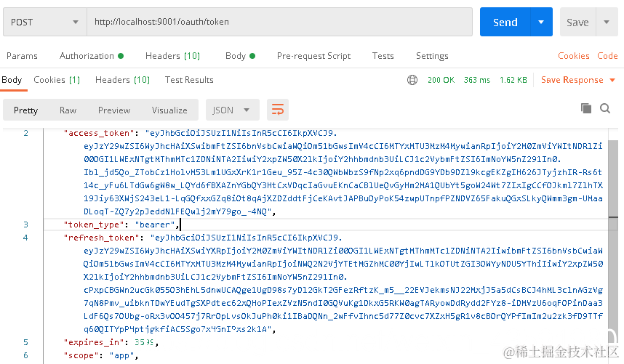Switch to Visualize view
This screenshot has width=624, height=364.
tap(169, 110)
